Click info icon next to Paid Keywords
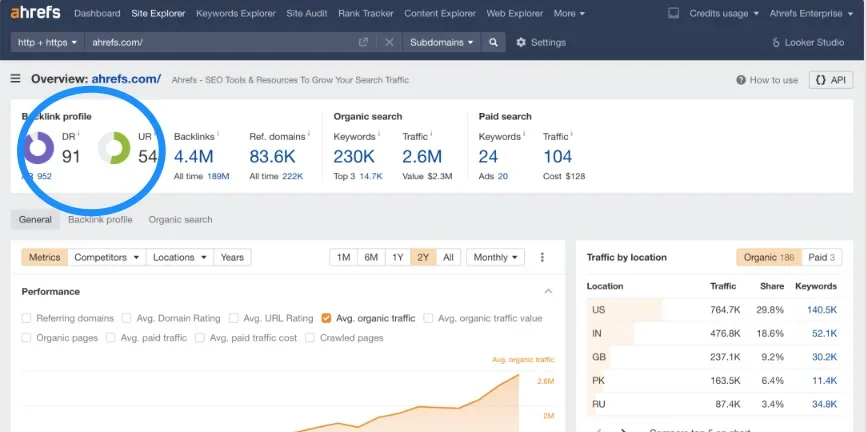 525,134
